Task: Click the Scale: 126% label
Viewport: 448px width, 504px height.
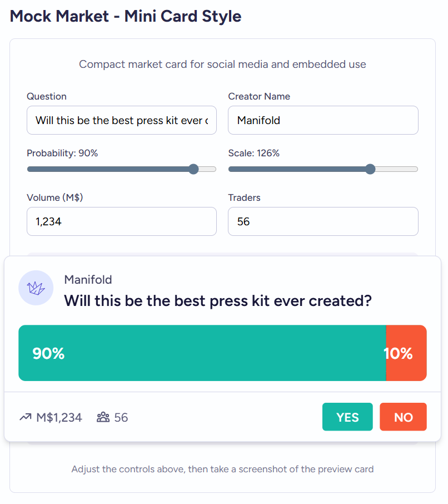Action: click(253, 153)
